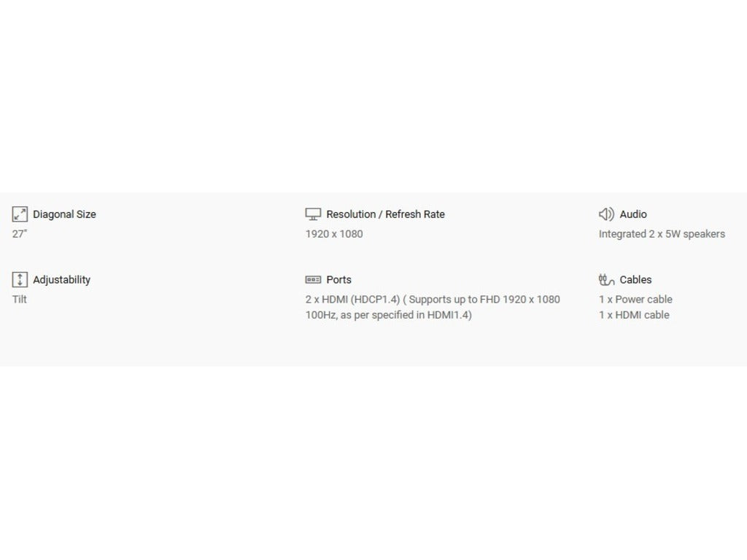Click the Cables heading label
The image size is (747, 560).
[x=635, y=279]
